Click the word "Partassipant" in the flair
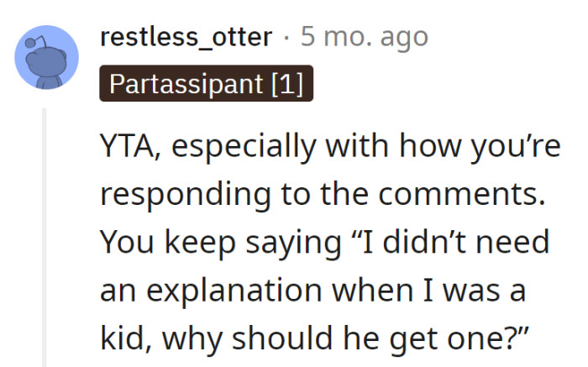588x367 pixels. pos(185,85)
